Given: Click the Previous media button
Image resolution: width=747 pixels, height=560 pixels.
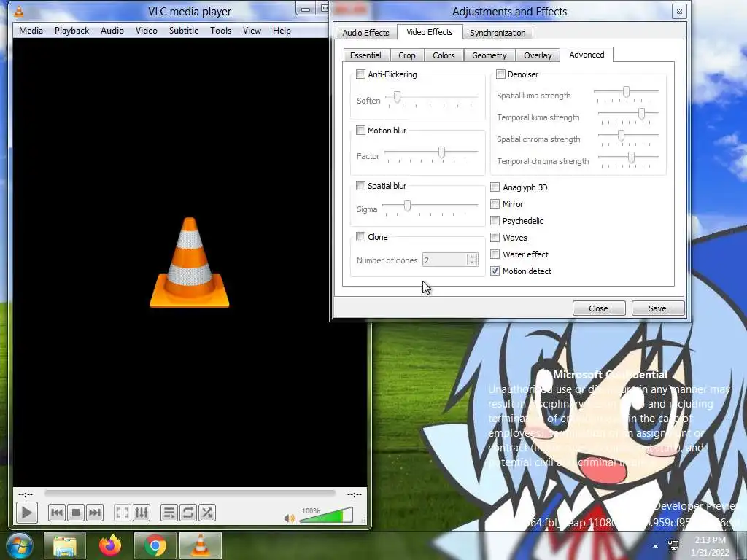Looking at the screenshot, I should click(x=57, y=513).
